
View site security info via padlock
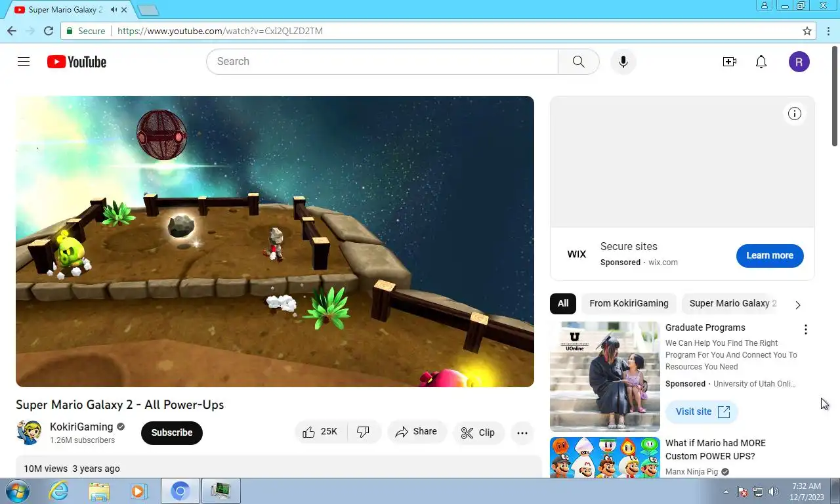click(68, 31)
